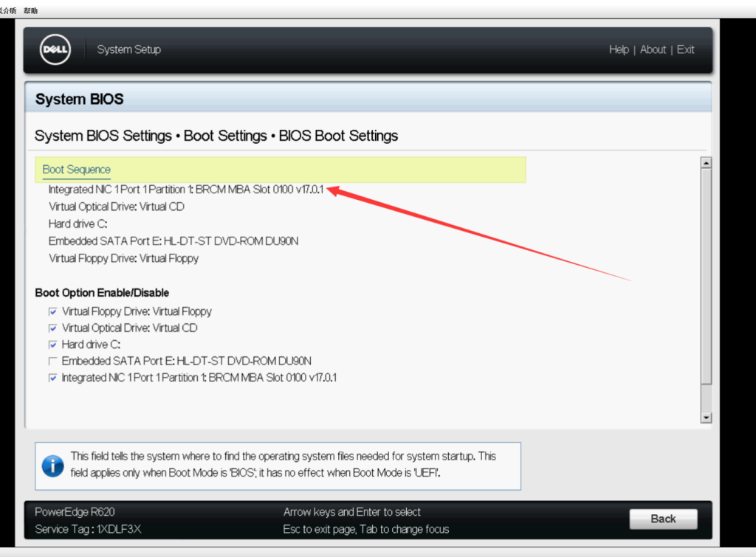This screenshot has height=557, width=756.
Task: Select Embedded SATA Port E in Boot Sequence list
Action: (x=173, y=241)
